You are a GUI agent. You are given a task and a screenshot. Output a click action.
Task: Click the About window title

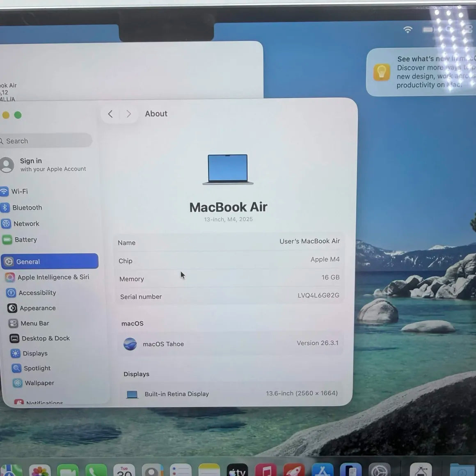156,114
